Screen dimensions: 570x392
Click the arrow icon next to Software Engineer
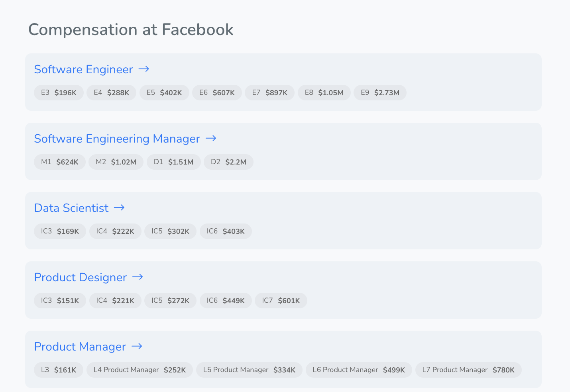pyautogui.click(x=144, y=69)
